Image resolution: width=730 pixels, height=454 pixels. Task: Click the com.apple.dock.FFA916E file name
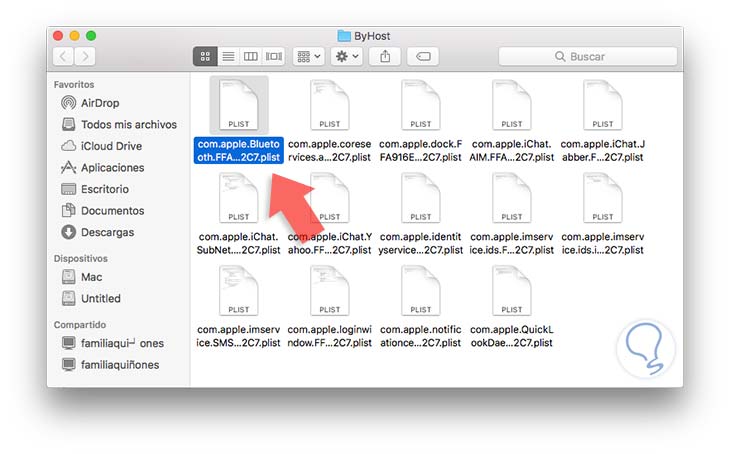[420, 150]
